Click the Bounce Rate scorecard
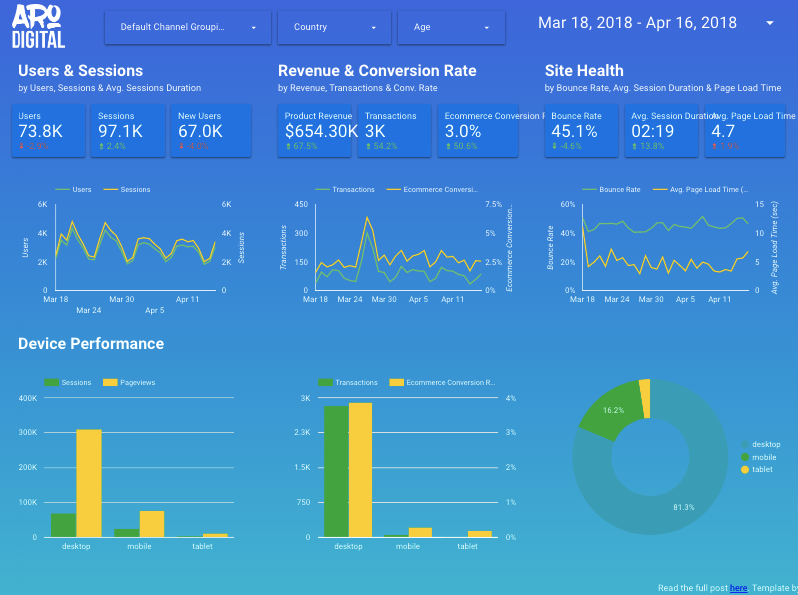This screenshot has width=798, height=595. pos(581,131)
